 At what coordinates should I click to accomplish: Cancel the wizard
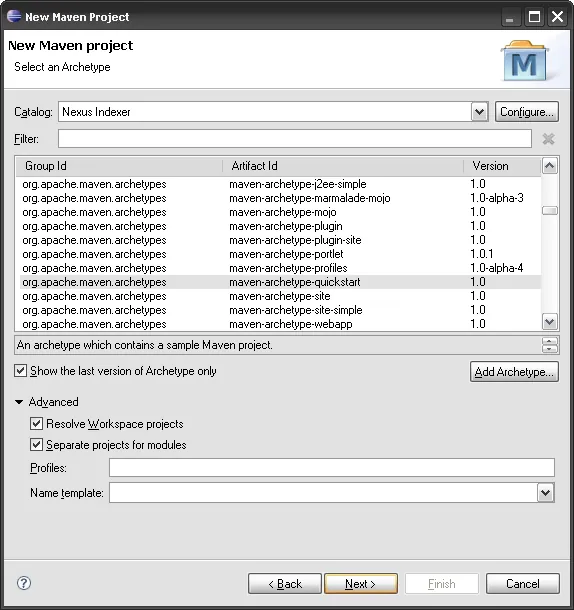click(523, 584)
